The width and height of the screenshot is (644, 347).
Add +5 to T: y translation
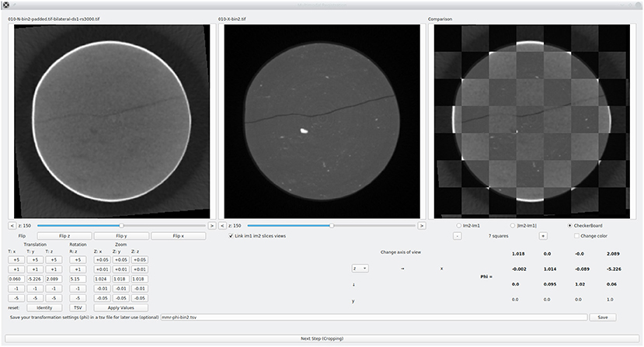point(35,260)
